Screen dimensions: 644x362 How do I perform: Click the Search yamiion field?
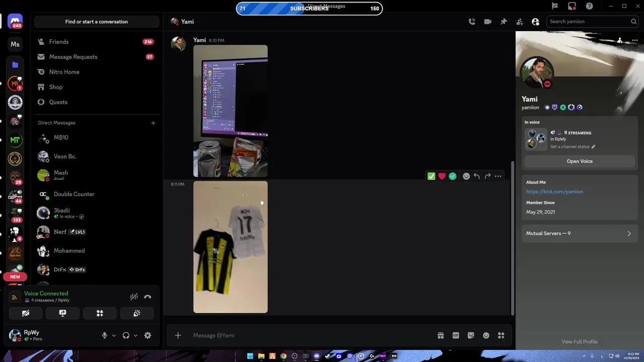[593, 22]
